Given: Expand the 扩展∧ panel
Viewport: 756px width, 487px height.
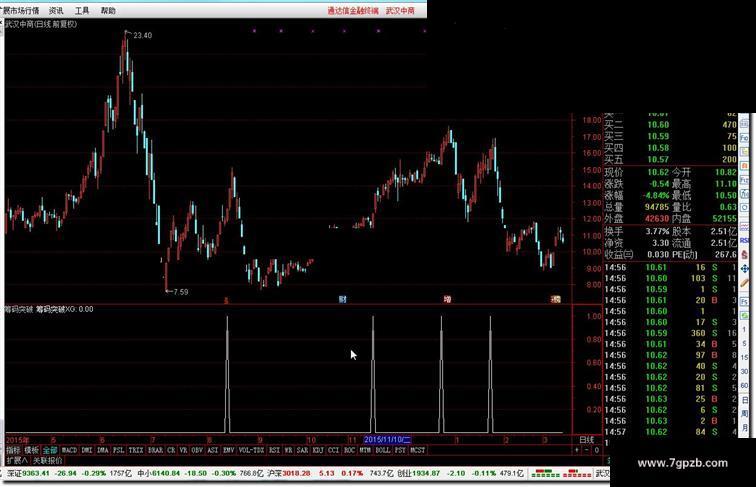Looking at the screenshot, I should tap(17, 460).
